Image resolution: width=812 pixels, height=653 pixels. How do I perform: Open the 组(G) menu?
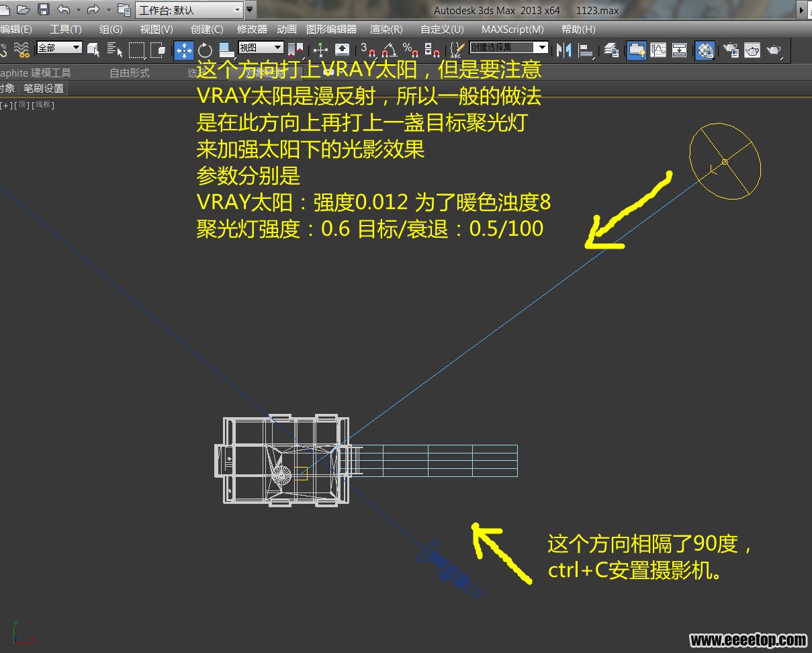[111, 30]
